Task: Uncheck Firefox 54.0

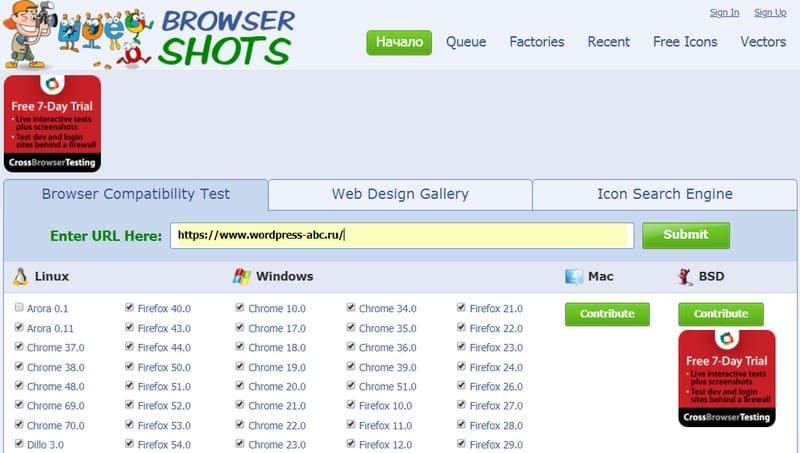Action: [x=129, y=443]
